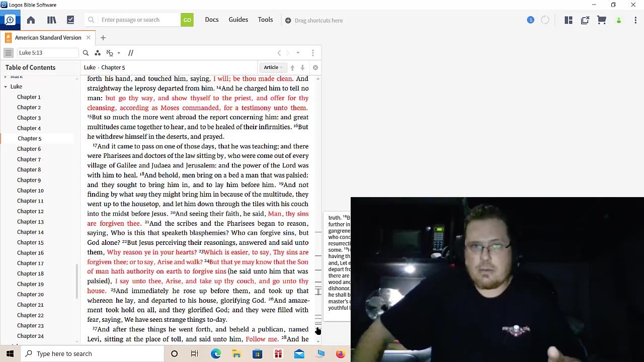The image size is (644, 362).
Task: Select Chapter 24 in contents
Action: pyautogui.click(x=30, y=336)
